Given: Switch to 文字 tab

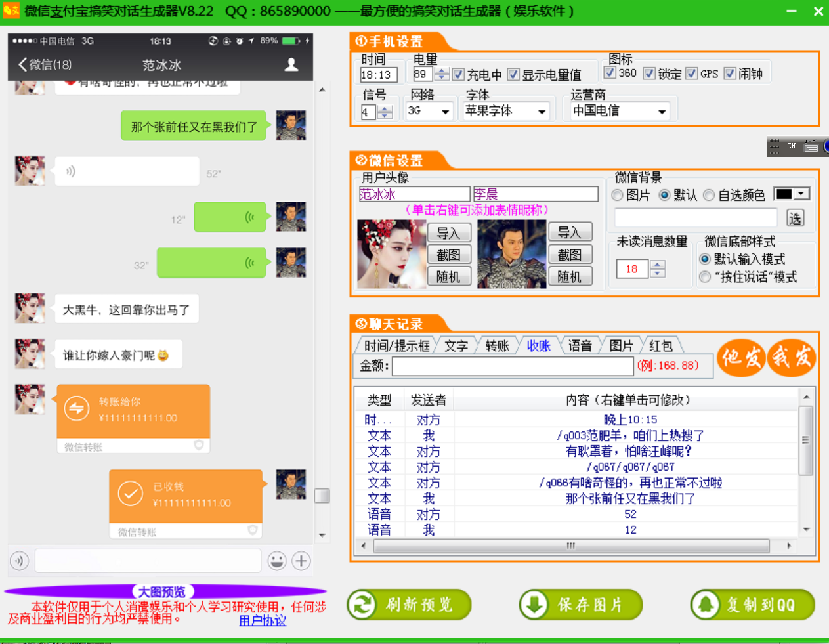Looking at the screenshot, I should click(456, 345).
